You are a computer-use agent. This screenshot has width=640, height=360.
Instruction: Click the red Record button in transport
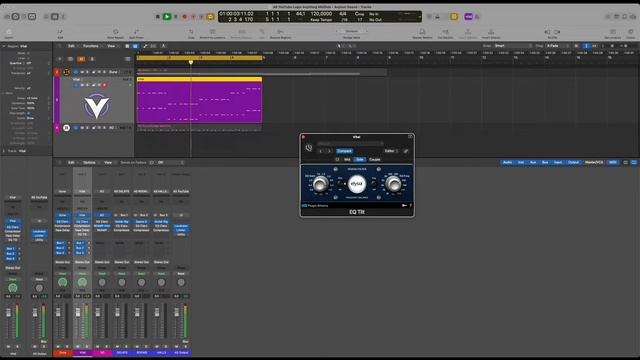pos(184,17)
